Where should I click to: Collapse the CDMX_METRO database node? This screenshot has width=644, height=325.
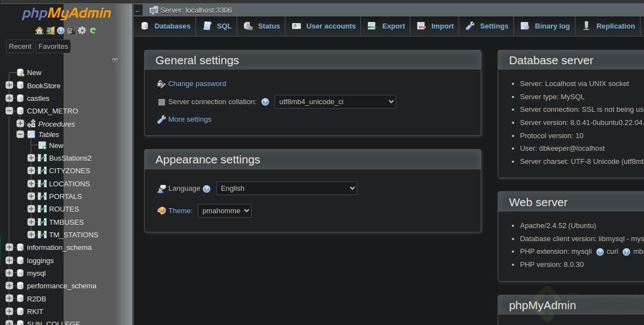pos(9,111)
